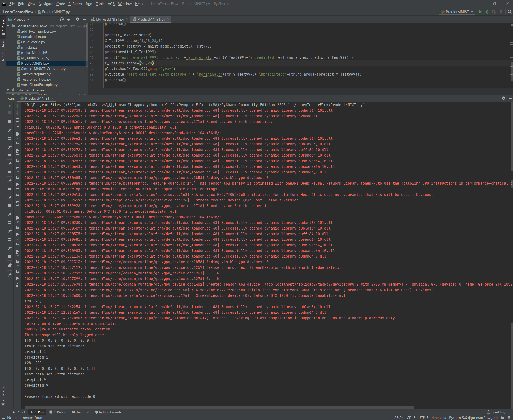513x420 pixels.
Task: Click horizontal scrollbar of Run console
Action: pos(219,407)
